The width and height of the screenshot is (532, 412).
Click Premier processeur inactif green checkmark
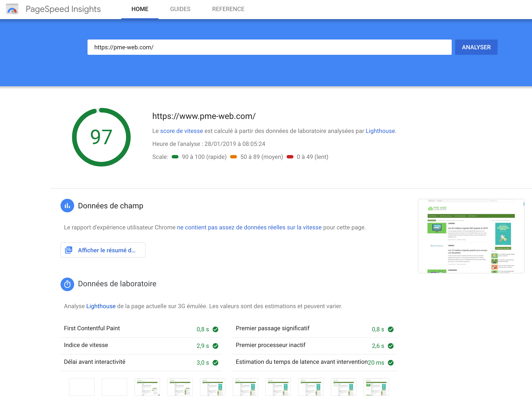pyautogui.click(x=391, y=346)
